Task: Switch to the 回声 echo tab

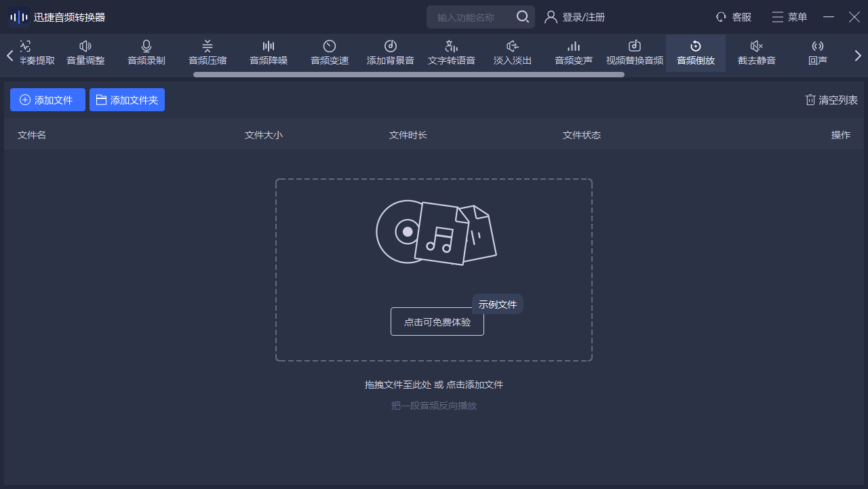Action: click(818, 53)
